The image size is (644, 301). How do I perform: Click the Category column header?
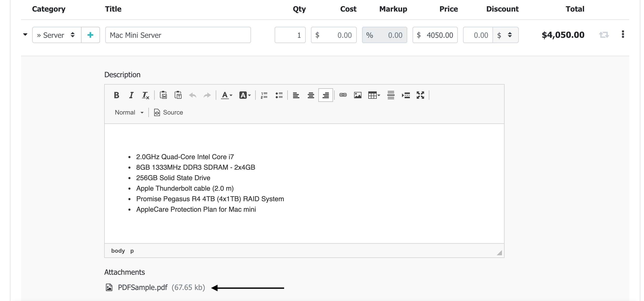[49, 9]
